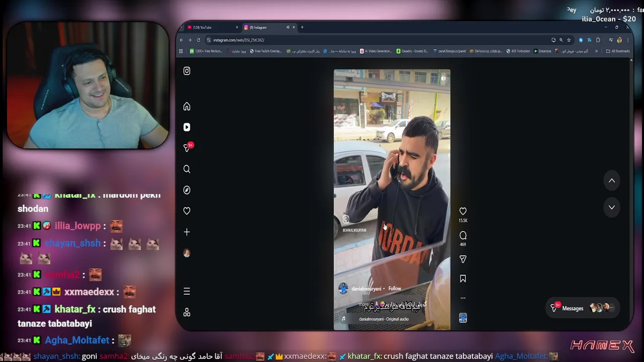Click the reel comment count '469'

463,244
